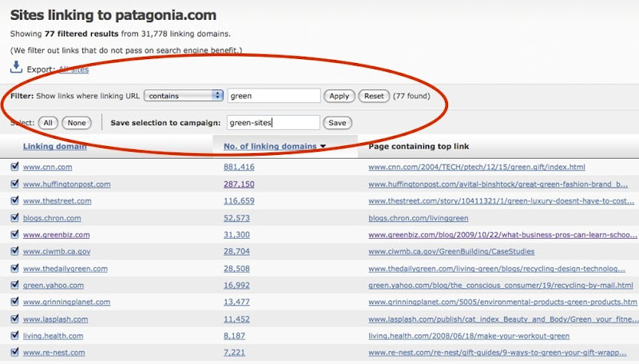The width and height of the screenshot is (639, 364).
Task: Open the living.health.com domain link
Action: [53, 336]
